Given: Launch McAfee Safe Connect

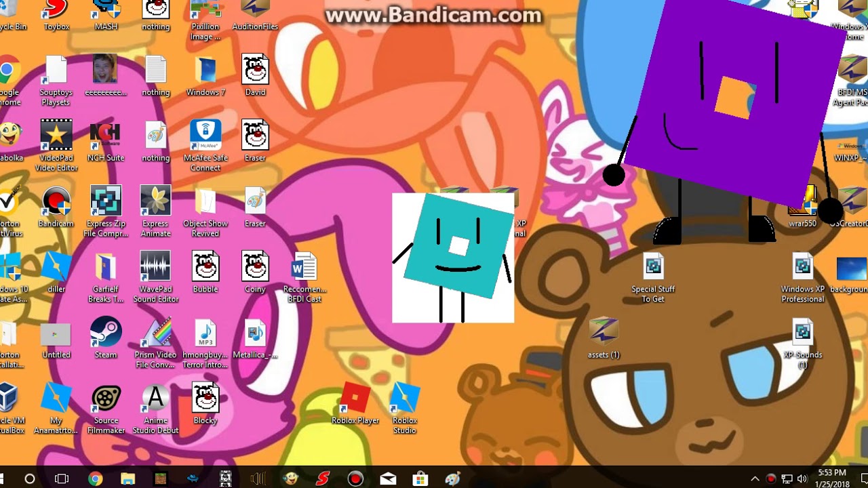Looking at the screenshot, I should tap(205, 145).
